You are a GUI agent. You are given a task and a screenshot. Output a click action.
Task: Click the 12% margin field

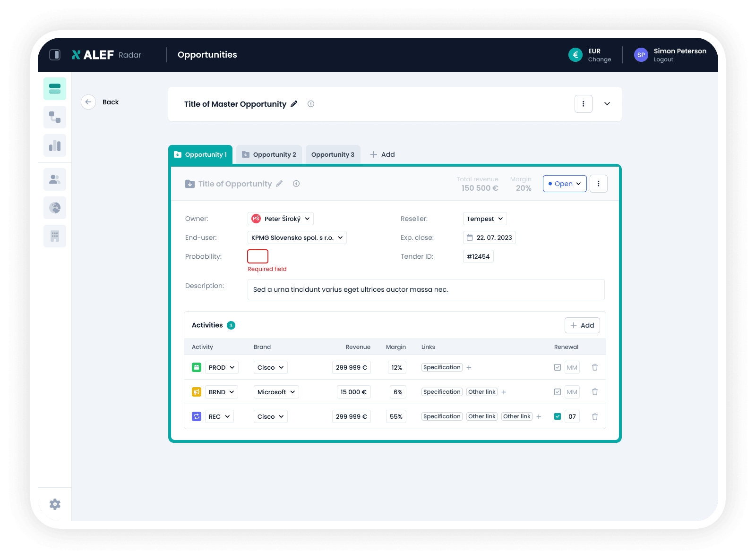[397, 367]
